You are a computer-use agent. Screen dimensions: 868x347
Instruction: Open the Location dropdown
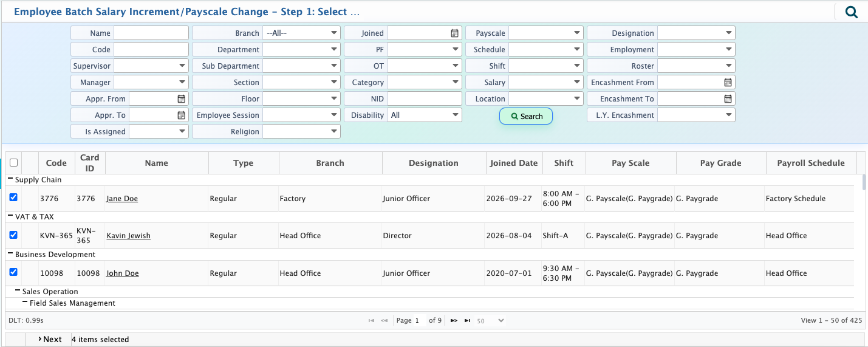[546, 99]
